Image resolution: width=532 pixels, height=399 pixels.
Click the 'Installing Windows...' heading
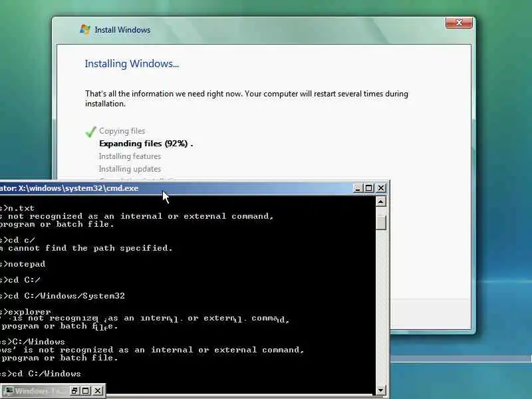click(132, 64)
